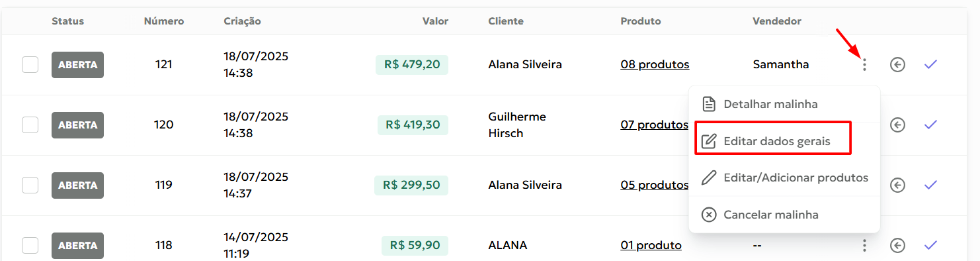Click the back-arrow circle icon for order 120
The image size is (980, 261).
click(x=897, y=125)
